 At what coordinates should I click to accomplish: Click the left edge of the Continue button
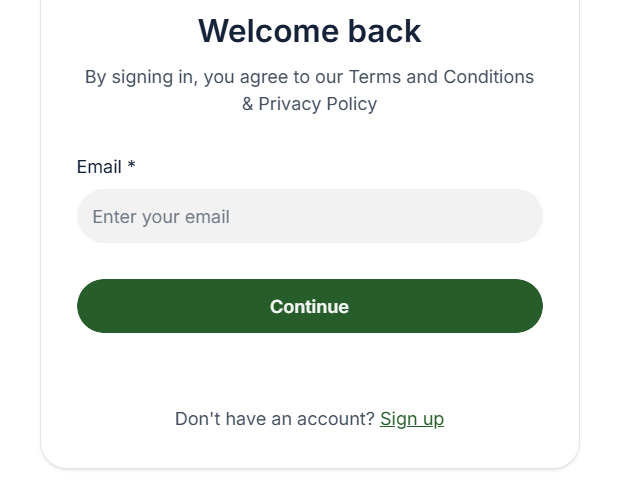tap(88, 306)
